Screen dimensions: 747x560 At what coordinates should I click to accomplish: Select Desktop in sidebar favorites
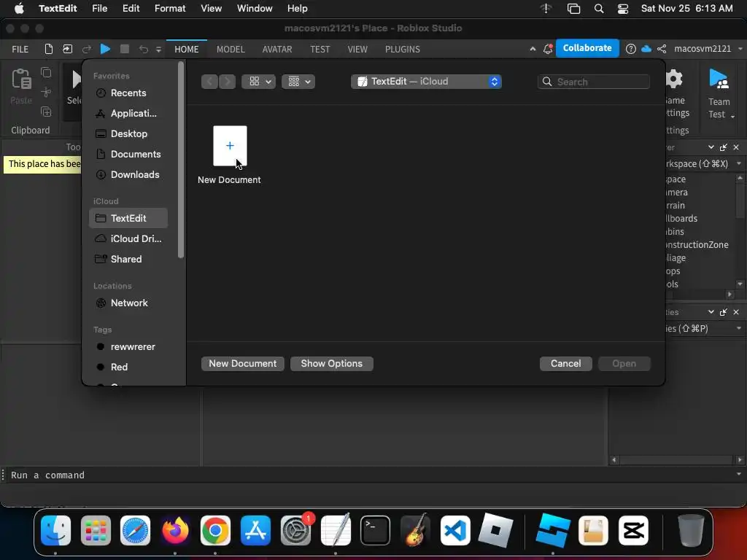pyautogui.click(x=128, y=134)
